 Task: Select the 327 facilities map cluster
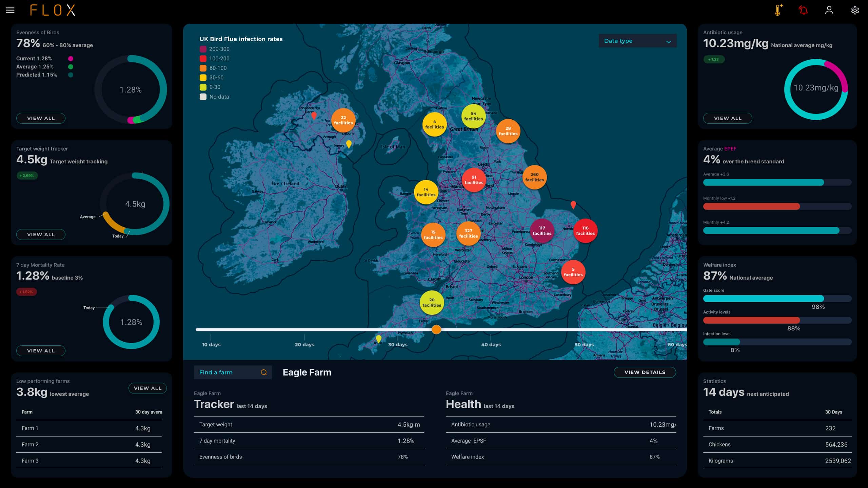[468, 233]
